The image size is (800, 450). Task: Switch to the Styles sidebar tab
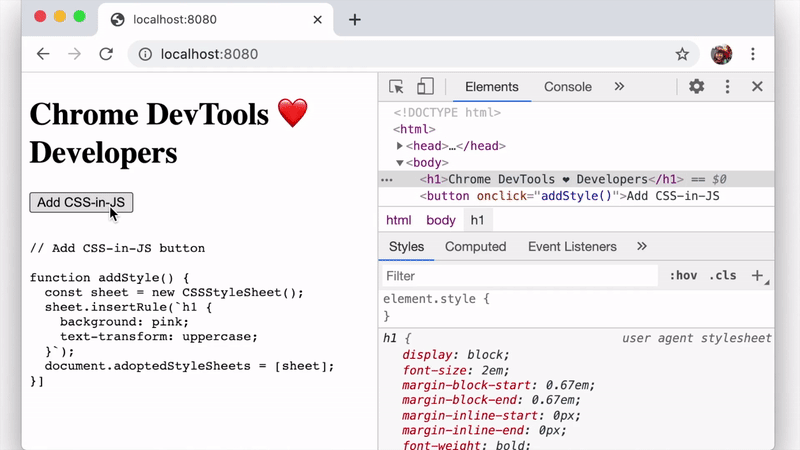click(x=406, y=247)
